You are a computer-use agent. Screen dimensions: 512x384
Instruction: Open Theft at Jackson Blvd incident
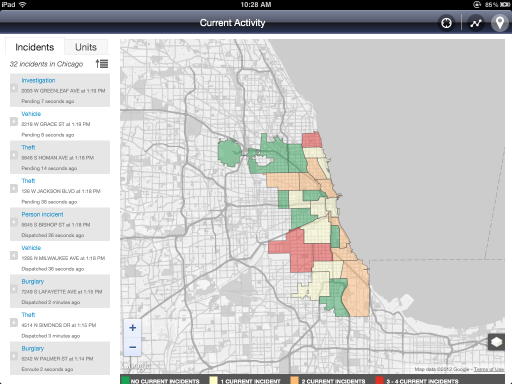60,191
